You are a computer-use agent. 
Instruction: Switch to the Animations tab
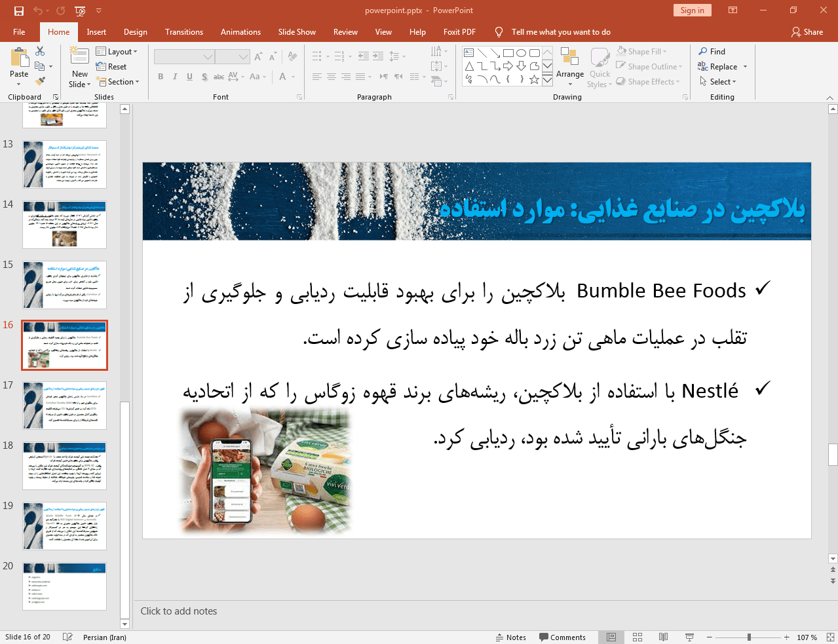click(x=240, y=32)
